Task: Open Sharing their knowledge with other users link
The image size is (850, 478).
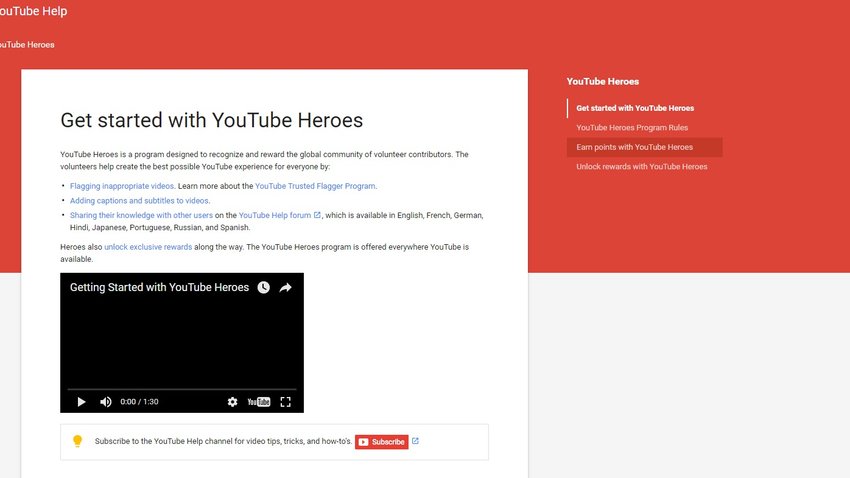Action: pyautogui.click(x=141, y=215)
